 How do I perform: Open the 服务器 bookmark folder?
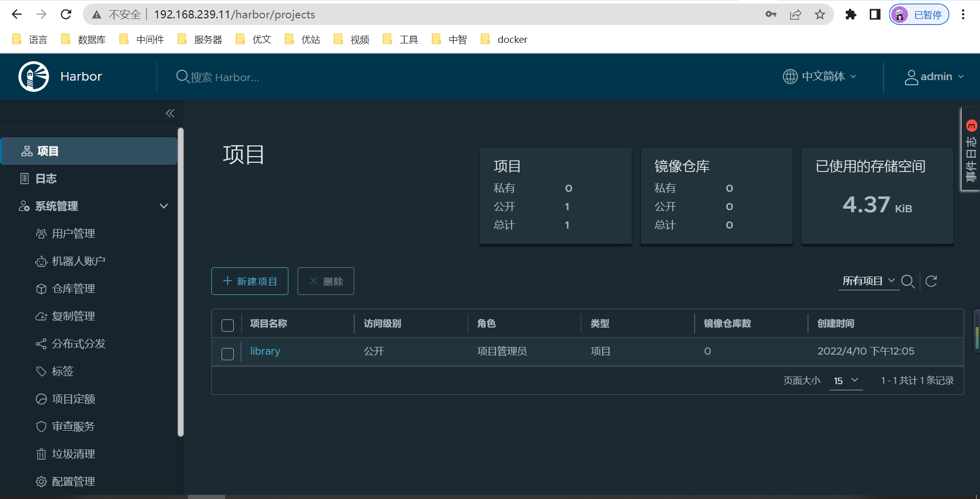[x=200, y=39]
